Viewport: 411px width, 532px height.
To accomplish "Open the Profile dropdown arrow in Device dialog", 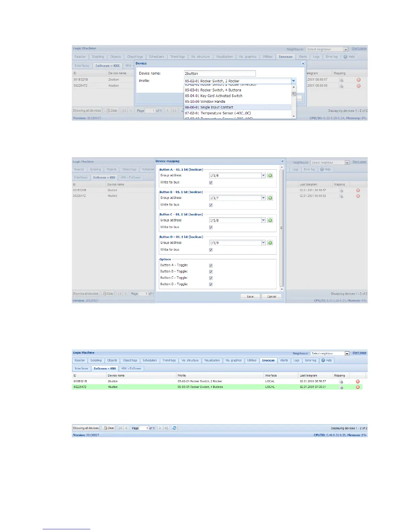I will [x=293, y=81].
